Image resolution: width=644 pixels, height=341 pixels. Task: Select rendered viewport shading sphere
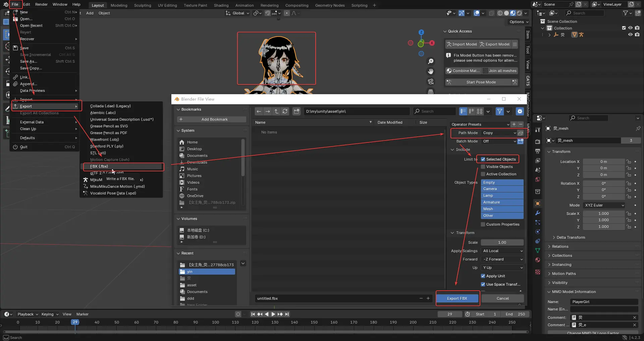(x=519, y=13)
